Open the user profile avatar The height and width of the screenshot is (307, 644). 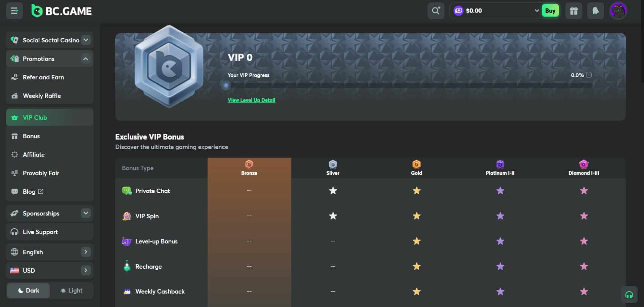618,11
